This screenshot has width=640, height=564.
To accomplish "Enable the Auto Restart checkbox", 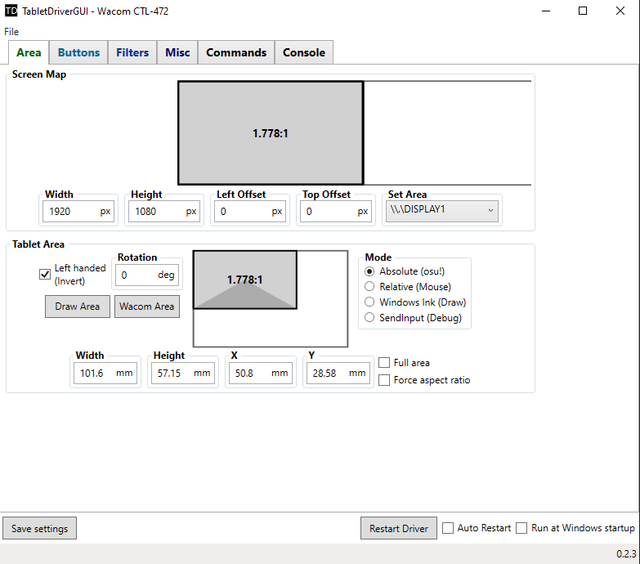I will (448, 528).
